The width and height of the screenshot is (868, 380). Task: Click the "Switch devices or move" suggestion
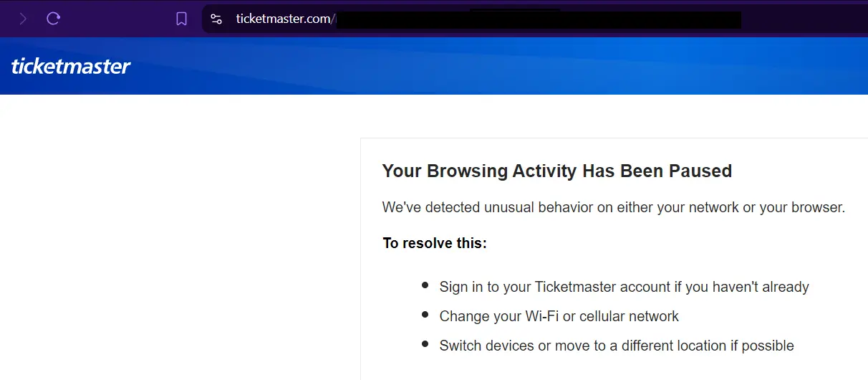(x=616, y=346)
